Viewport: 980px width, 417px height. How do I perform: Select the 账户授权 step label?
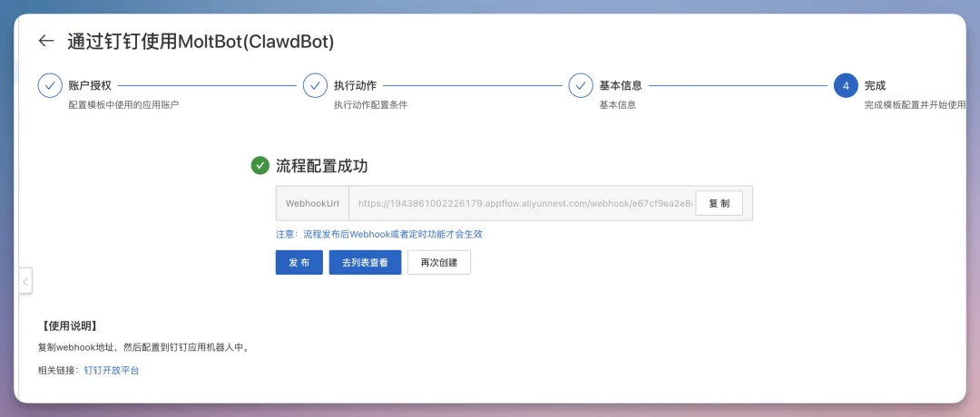click(90, 85)
